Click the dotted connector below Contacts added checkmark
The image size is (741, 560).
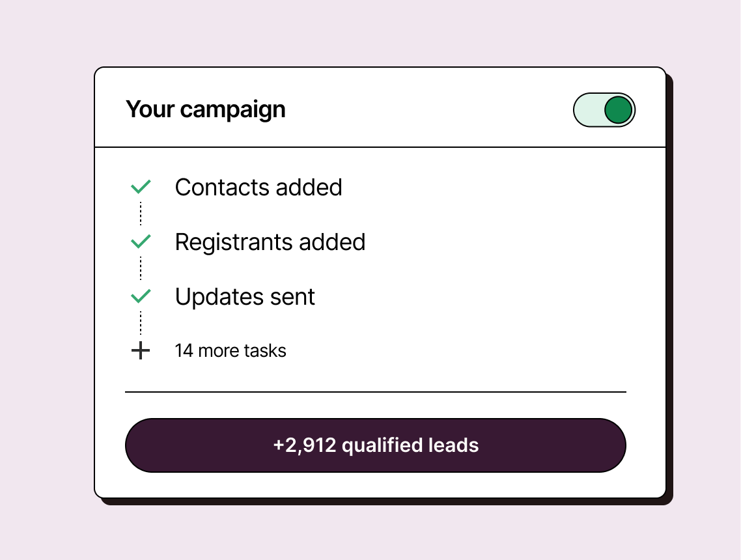point(141,214)
